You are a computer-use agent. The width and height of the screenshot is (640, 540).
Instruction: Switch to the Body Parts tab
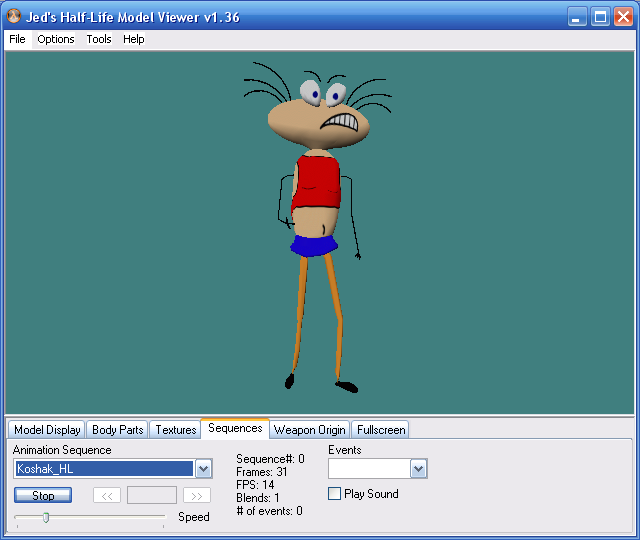point(117,430)
